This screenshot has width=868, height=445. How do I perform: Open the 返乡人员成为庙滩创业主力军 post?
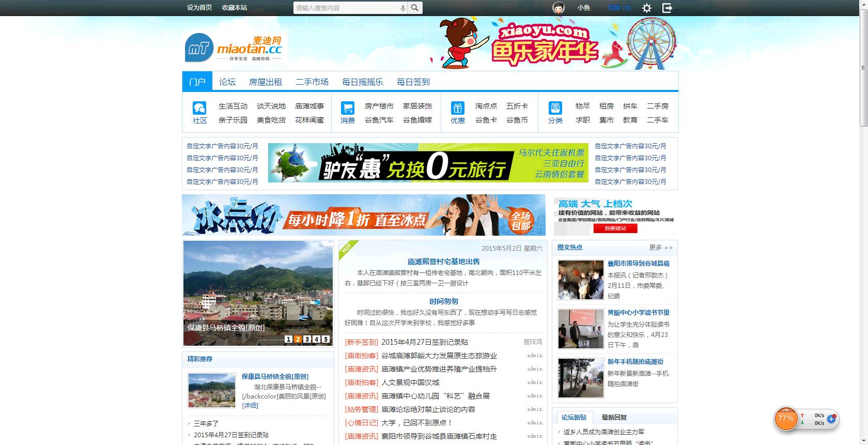click(604, 432)
